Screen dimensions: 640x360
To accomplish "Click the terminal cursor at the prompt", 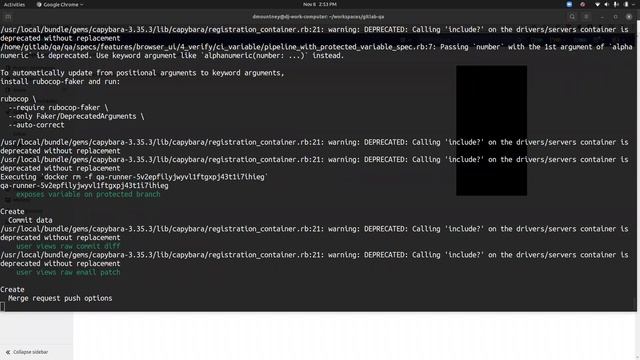I will pos(2,307).
